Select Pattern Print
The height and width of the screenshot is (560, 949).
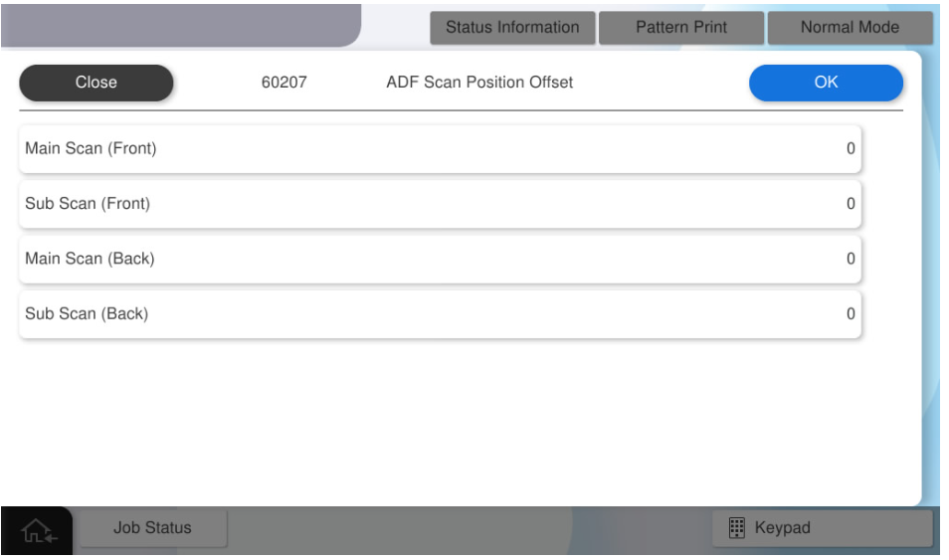[x=681, y=28]
